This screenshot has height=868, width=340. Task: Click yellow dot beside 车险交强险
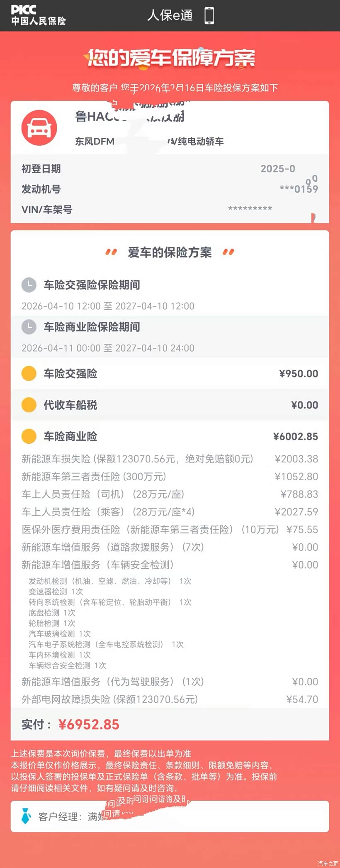(x=29, y=374)
